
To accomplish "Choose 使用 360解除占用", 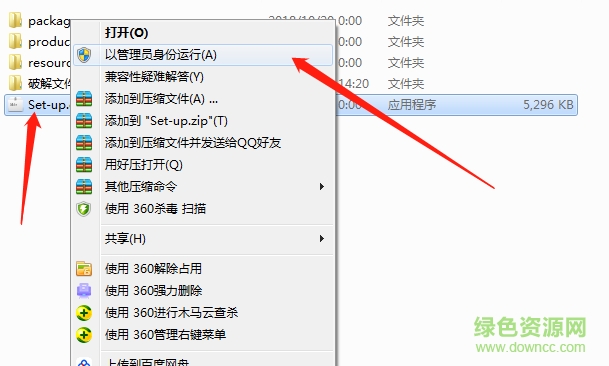I will [x=203, y=268].
